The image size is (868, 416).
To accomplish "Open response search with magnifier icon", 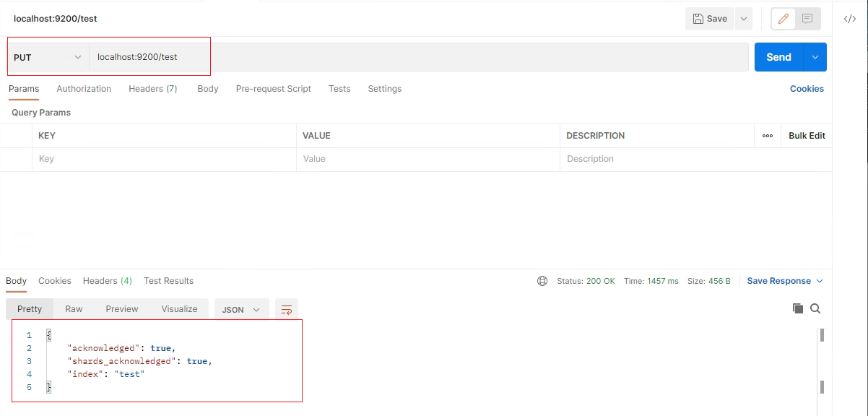I will pyautogui.click(x=815, y=308).
